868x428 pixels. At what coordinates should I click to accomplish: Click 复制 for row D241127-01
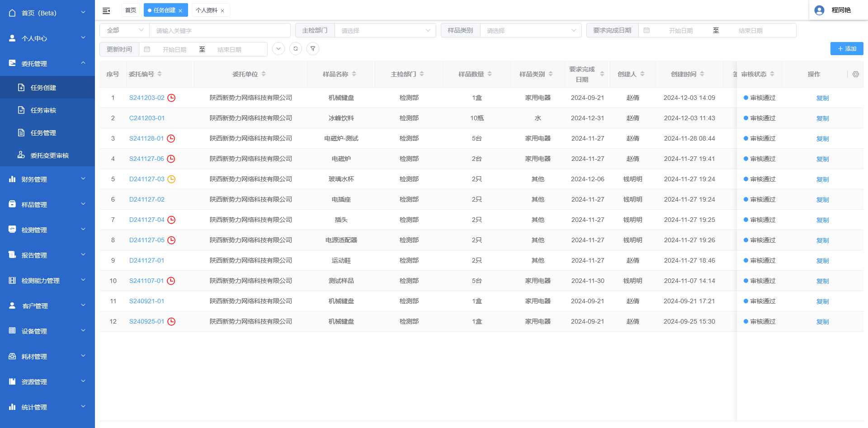pyautogui.click(x=822, y=261)
